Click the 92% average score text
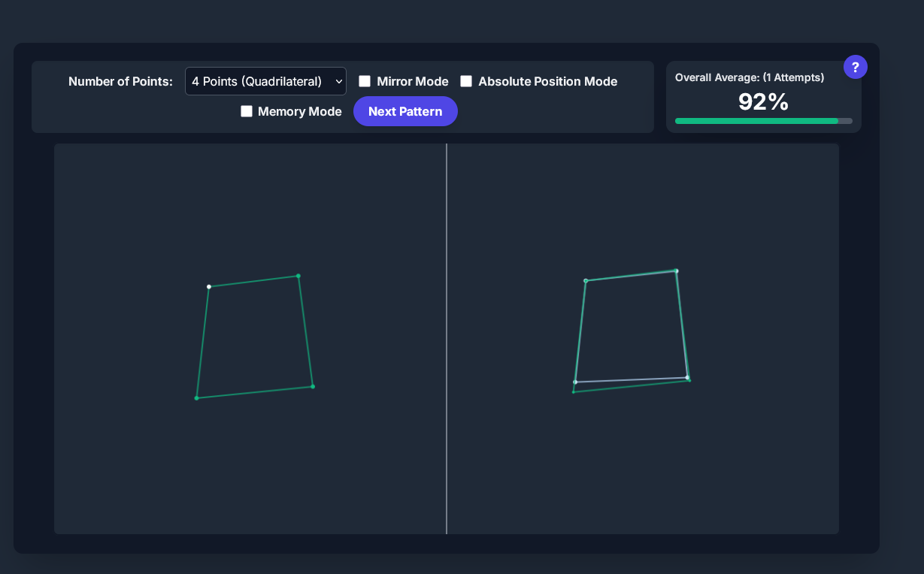Viewport: 924px width, 574px height. [764, 101]
